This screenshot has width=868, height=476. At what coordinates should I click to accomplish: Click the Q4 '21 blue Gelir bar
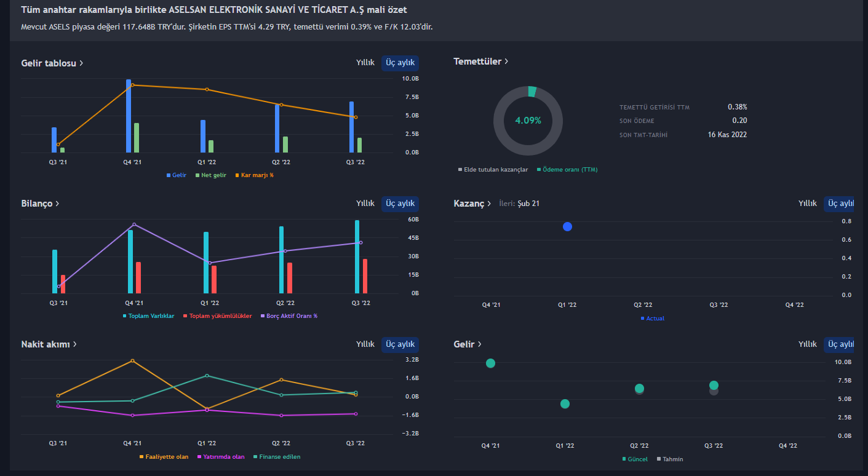click(x=129, y=116)
